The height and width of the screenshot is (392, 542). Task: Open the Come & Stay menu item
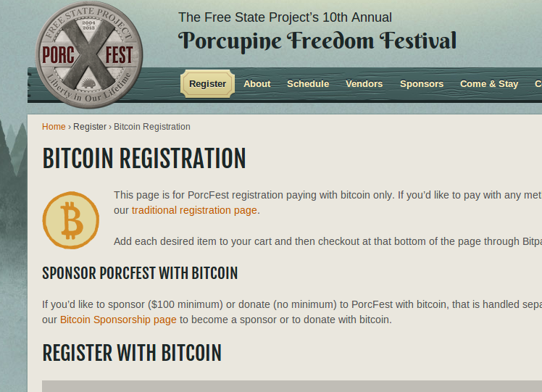489,83
